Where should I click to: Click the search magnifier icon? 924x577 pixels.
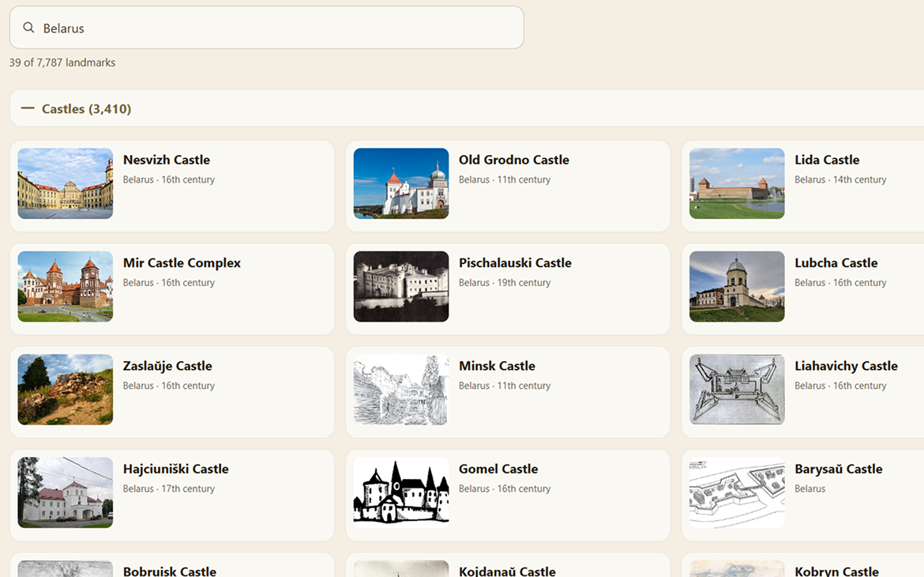(x=28, y=28)
